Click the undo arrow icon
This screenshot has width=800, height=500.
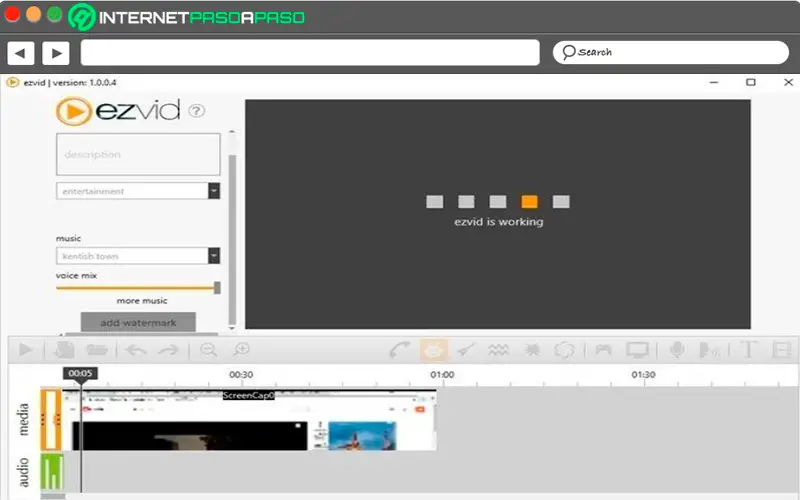pyautogui.click(x=136, y=350)
